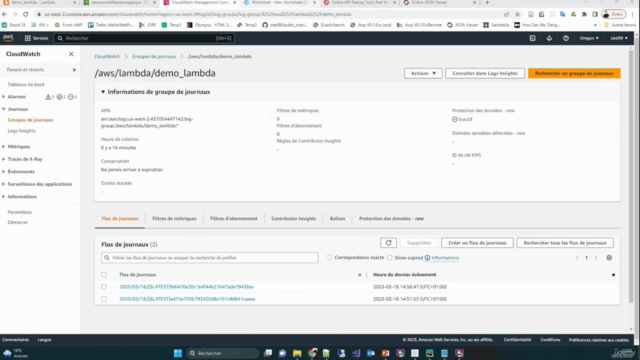The image size is (640, 360).
Task: Enable Correspondance exacte checkbox
Action: (329, 258)
